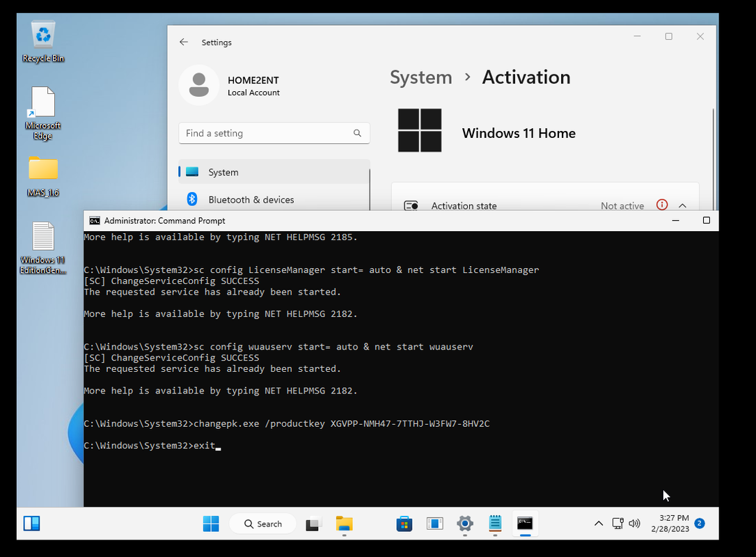Select System in the Settings sidebar
Image resolution: width=756 pixels, height=557 pixels.
pyautogui.click(x=274, y=172)
